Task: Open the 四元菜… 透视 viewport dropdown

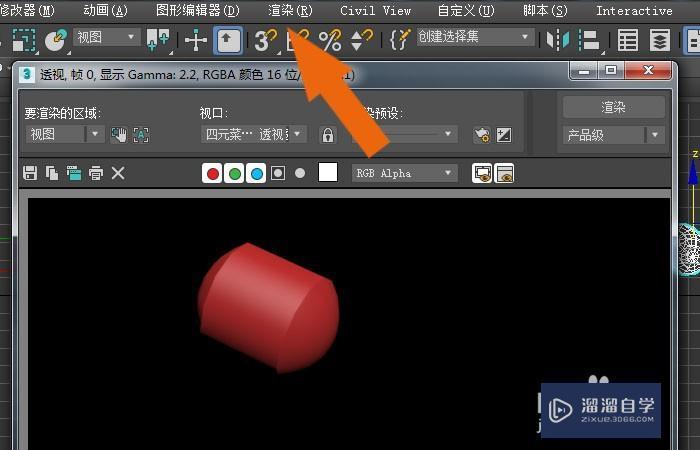Action: [254, 134]
